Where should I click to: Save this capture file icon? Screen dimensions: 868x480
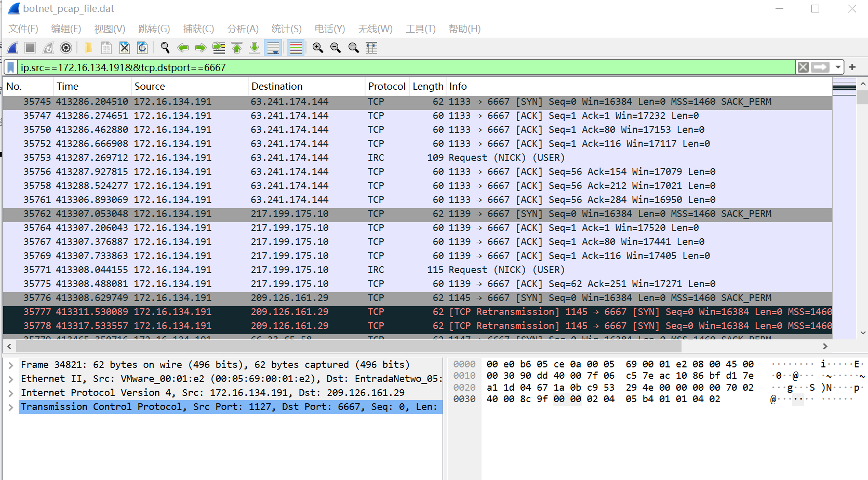106,48
